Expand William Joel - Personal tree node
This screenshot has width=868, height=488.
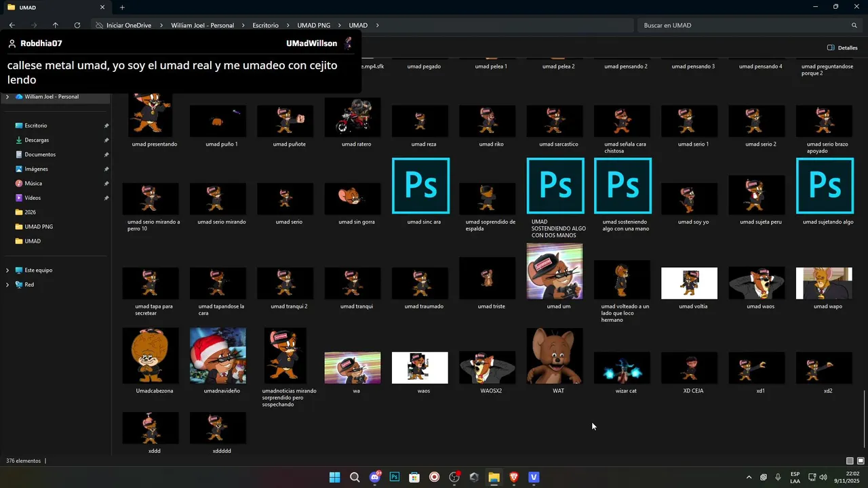(x=7, y=97)
